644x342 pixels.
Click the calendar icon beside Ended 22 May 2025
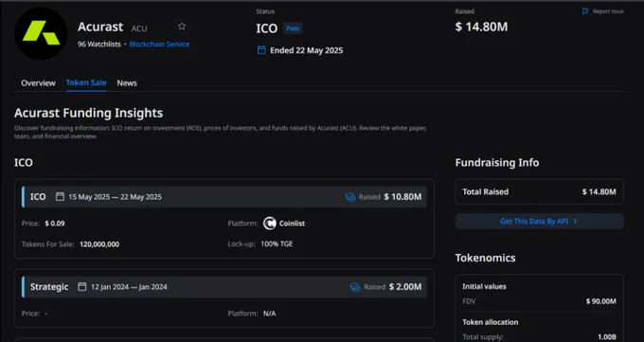point(261,50)
